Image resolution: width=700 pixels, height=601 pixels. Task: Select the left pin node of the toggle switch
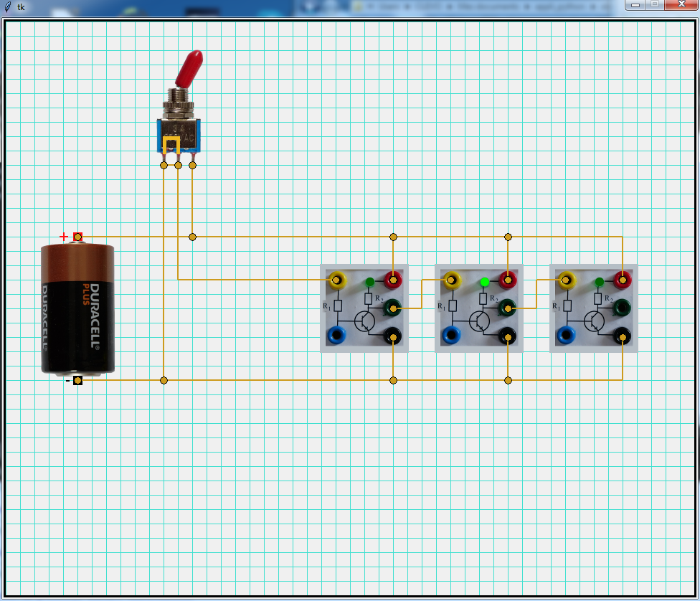point(164,165)
